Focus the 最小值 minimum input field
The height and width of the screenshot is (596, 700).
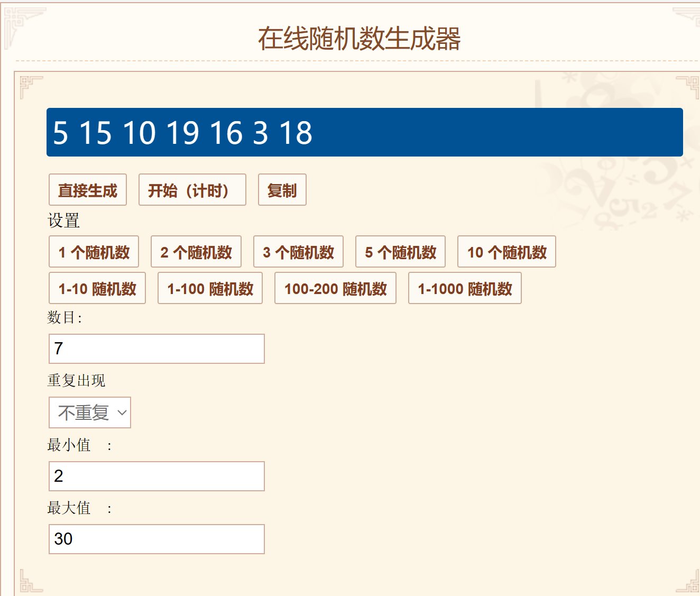click(156, 476)
